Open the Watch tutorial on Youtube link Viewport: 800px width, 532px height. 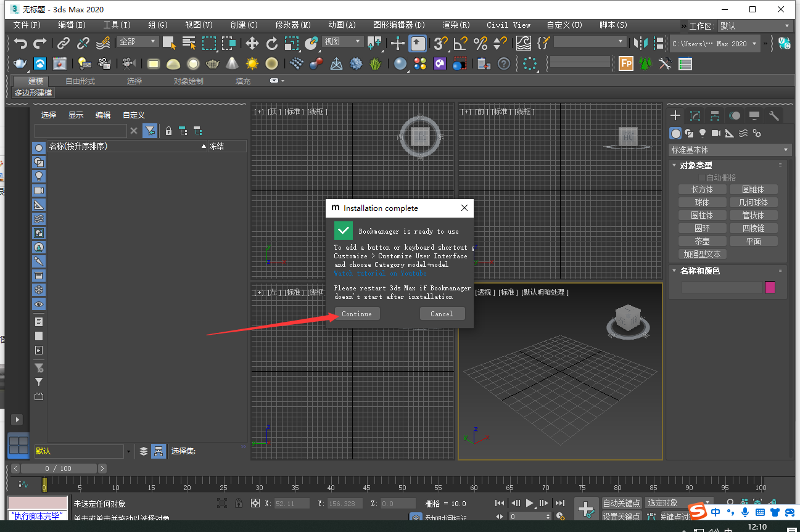coord(380,273)
